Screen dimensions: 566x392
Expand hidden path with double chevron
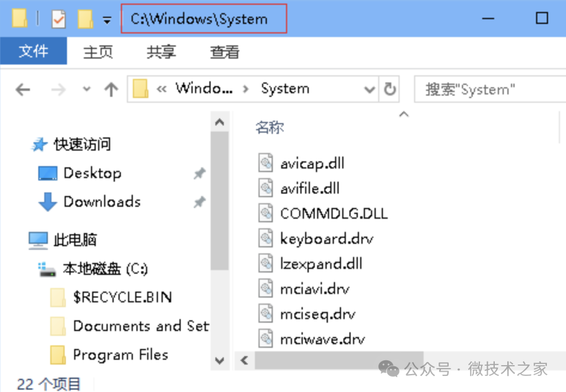[x=162, y=89]
